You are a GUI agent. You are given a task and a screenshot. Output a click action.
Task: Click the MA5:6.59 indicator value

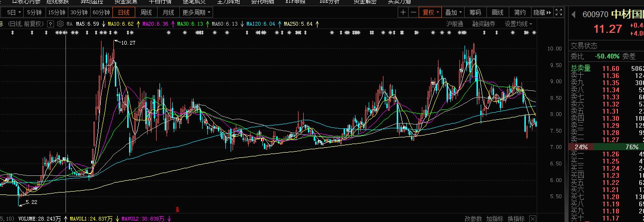tap(87, 23)
